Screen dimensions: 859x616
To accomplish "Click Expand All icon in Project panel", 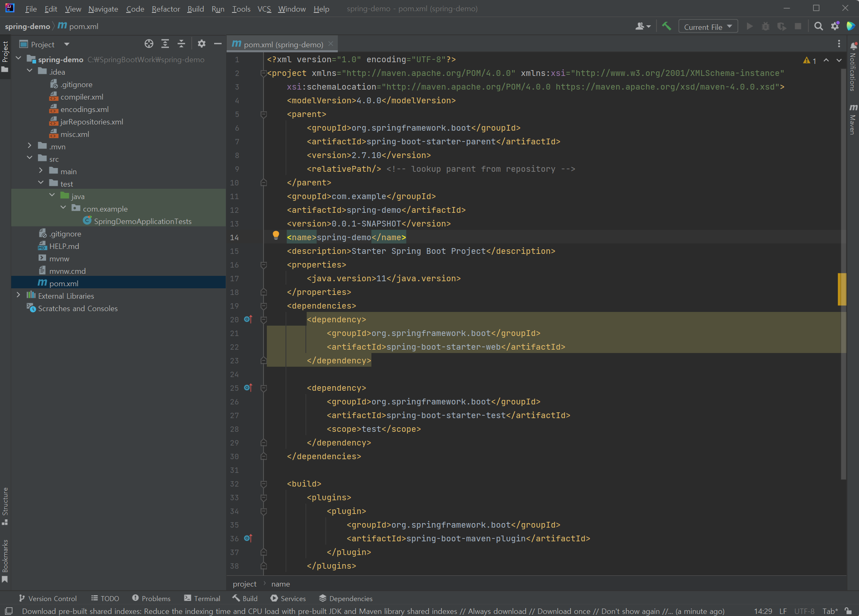I will coord(165,44).
